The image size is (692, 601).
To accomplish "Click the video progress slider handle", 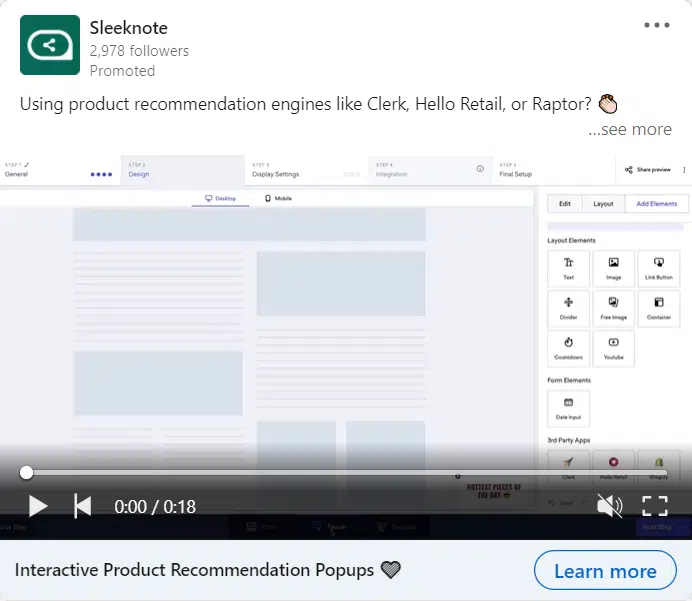I will coord(27,472).
